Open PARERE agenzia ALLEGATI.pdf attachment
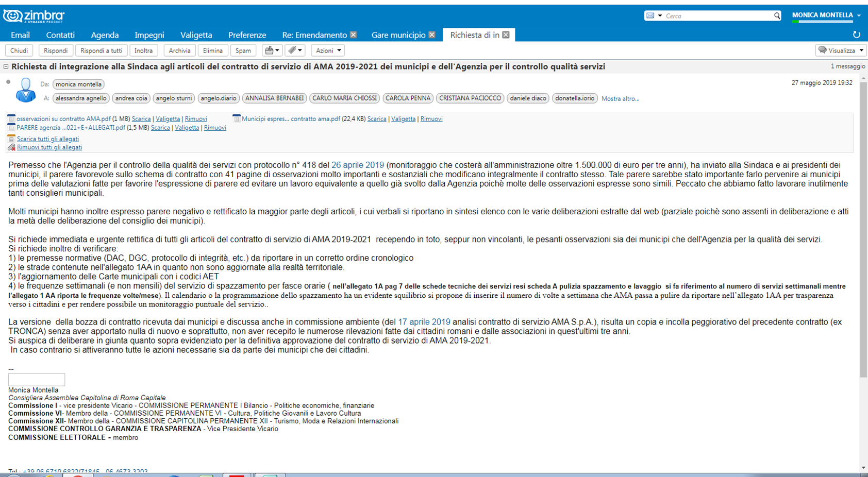 71,128
